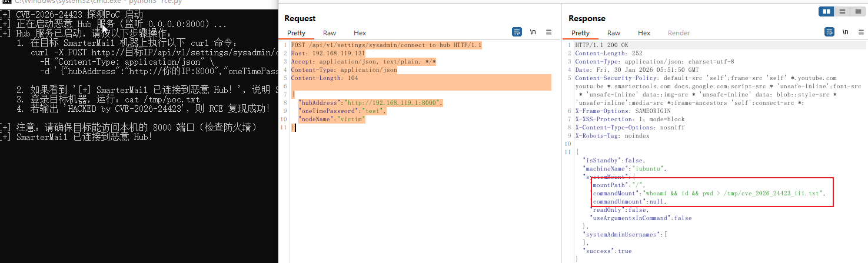Click the -H "Content-Type: application/json" terminal line
Viewport: 868px width, 263px height.
click(x=127, y=62)
